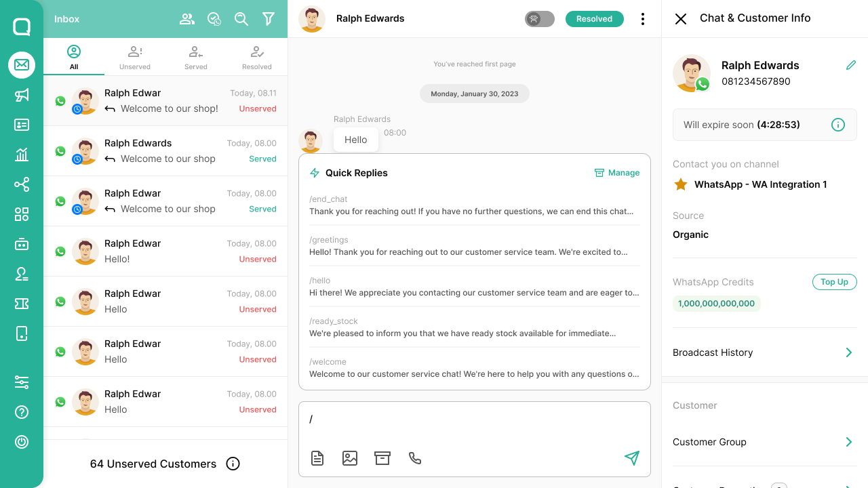Viewport: 868px width, 488px height.
Task: Open the Help question mark icon
Action: coord(22,412)
